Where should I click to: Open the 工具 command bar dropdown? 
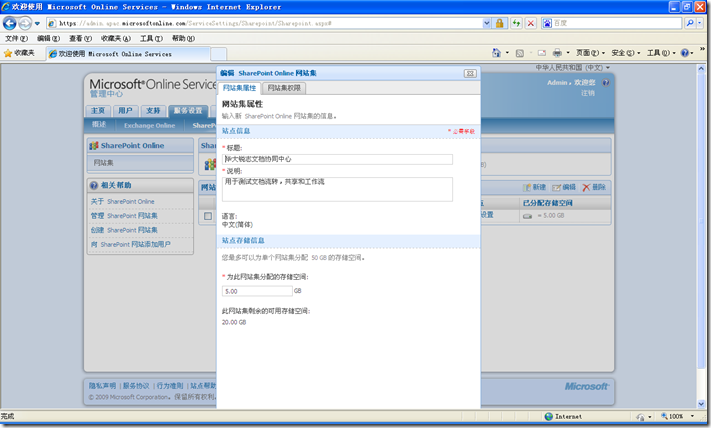[661, 53]
